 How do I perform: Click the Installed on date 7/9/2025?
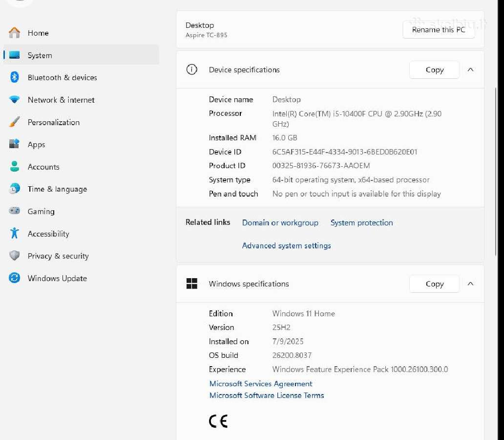(288, 342)
